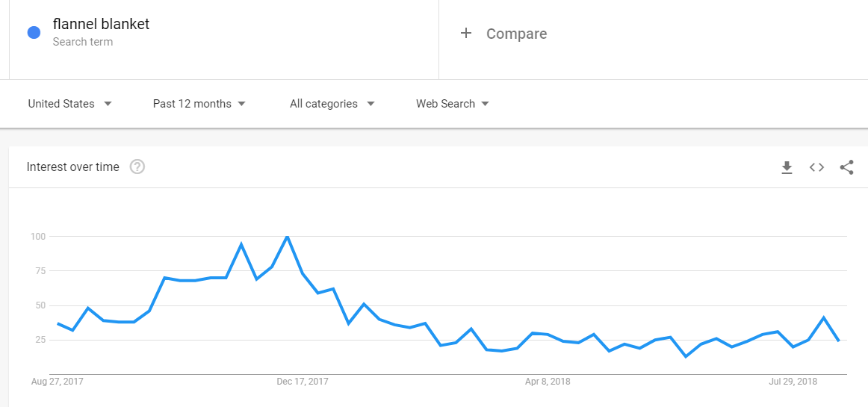Open the United States region dropdown
This screenshot has height=407, width=868.
[70, 104]
